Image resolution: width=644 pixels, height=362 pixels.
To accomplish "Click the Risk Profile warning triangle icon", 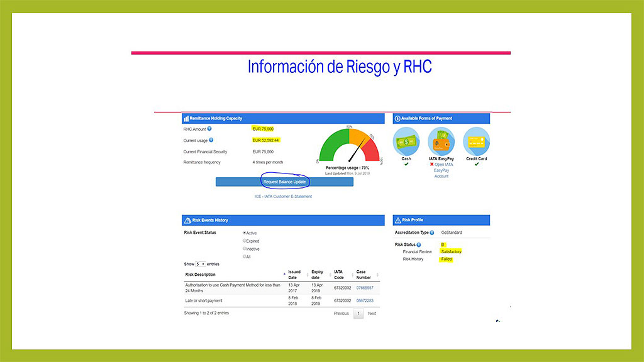I will [397, 221].
